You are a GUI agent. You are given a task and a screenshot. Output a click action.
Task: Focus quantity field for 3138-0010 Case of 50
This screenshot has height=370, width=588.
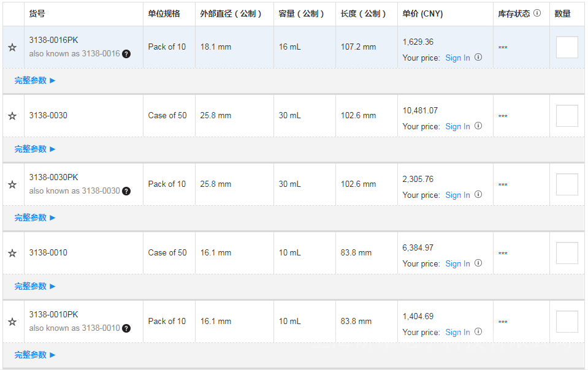[x=567, y=253]
